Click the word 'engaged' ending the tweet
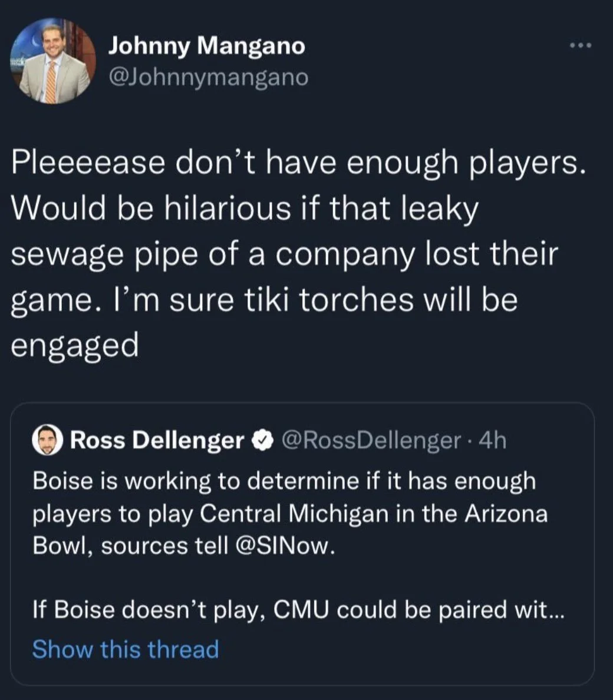 tap(75, 346)
